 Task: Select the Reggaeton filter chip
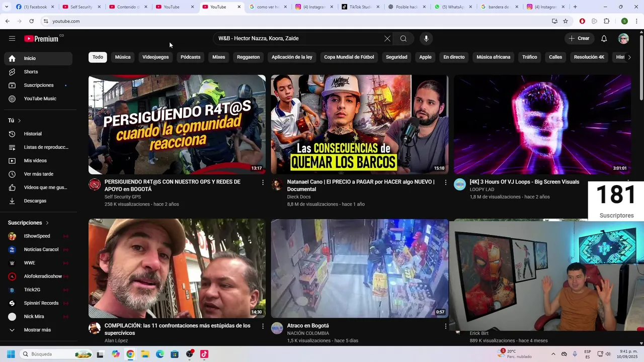click(x=248, y=57)
